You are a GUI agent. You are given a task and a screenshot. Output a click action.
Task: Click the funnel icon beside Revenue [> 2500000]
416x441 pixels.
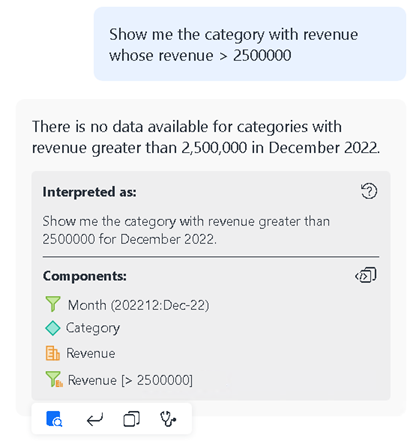(54, 379)
